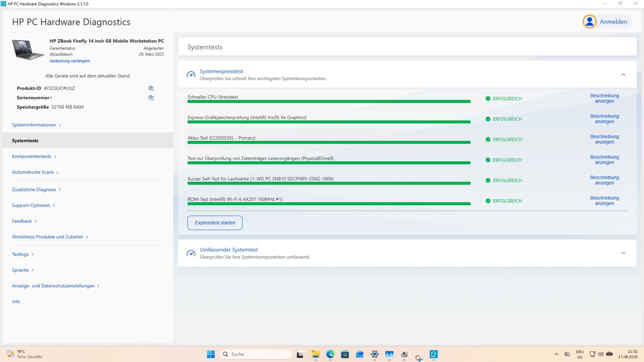Viewport: 644px width, 362px height.
Task: Show description for Schneller CPU-Stresstest
Action: coord(604,98)
